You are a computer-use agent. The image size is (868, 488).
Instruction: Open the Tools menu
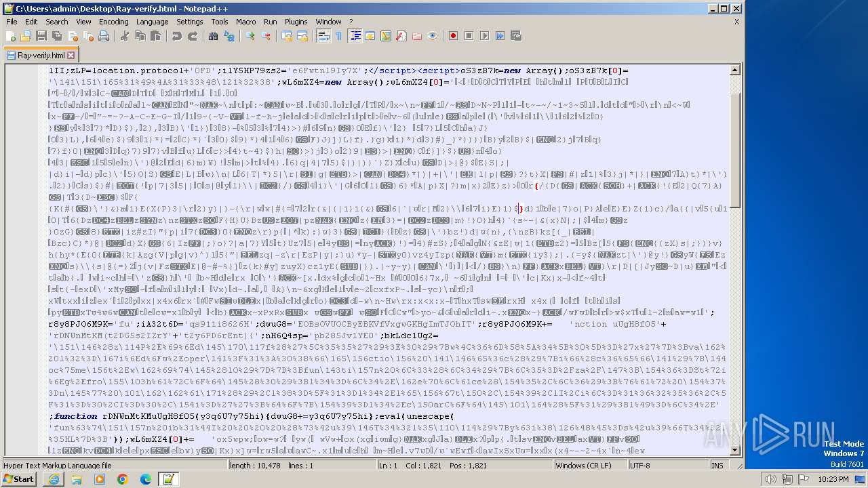(220, 22)
